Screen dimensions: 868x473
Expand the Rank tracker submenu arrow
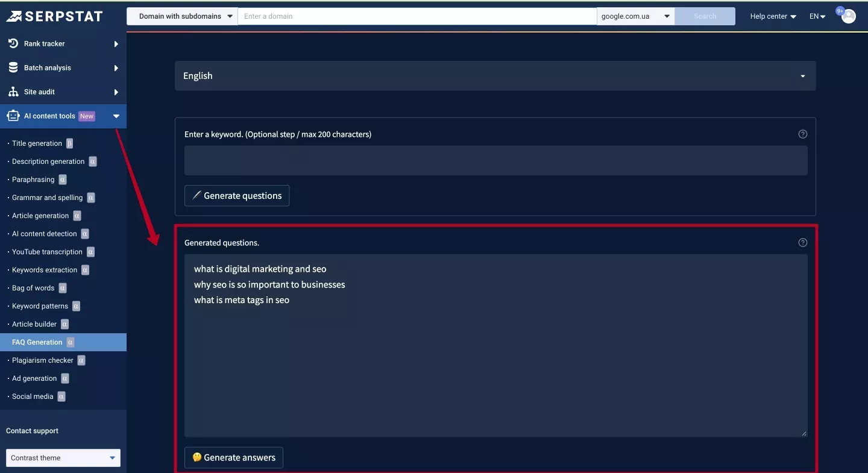[116, 44]
